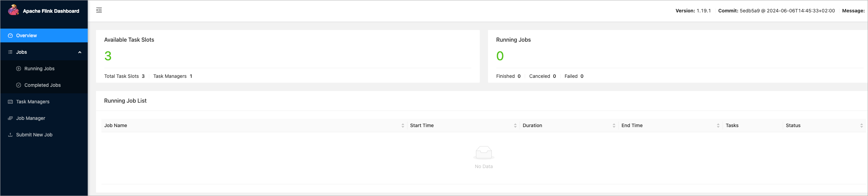Sort the list by End Time arrows
868x196 pixels.
(718, 126)
